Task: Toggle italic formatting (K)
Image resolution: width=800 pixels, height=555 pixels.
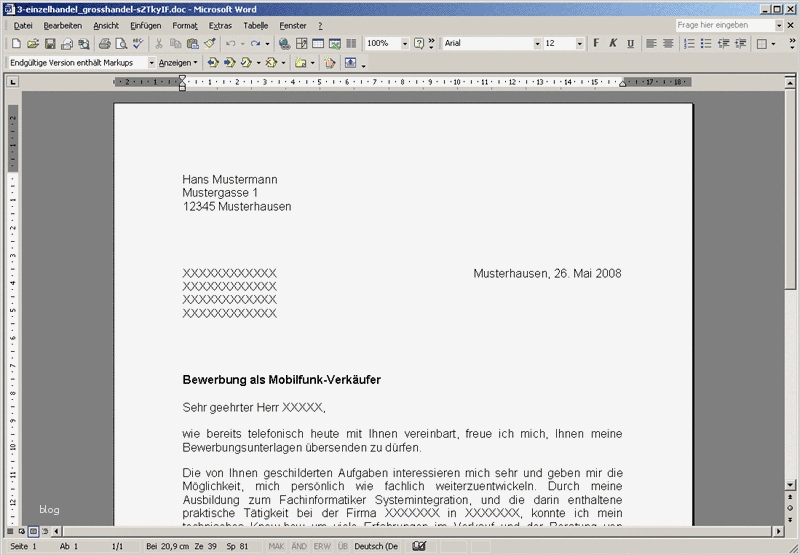Action: [613, 44]
